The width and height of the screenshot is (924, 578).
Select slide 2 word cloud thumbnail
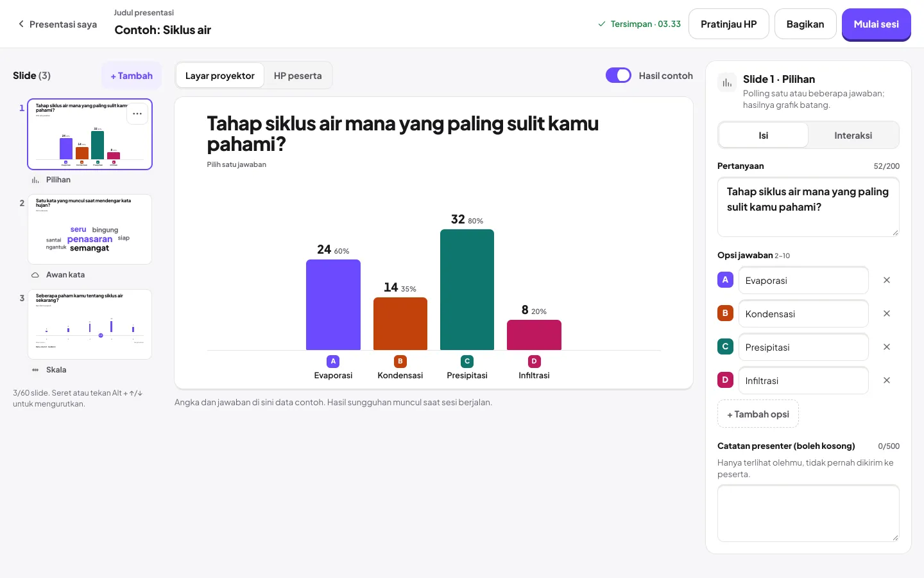(x=90, y=229)
